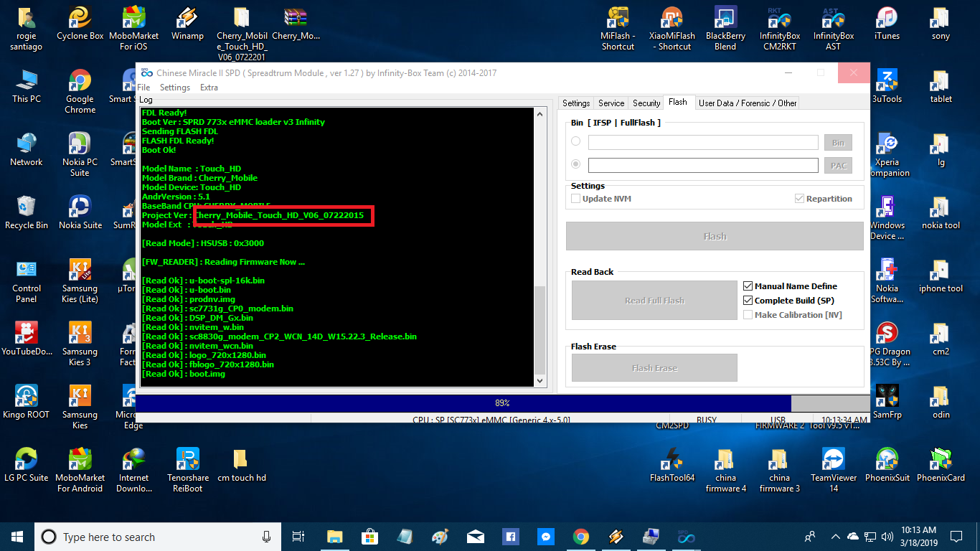Screen dimensions: 980x551
Task: Switch to the Security tab
Action: [646, 103]
